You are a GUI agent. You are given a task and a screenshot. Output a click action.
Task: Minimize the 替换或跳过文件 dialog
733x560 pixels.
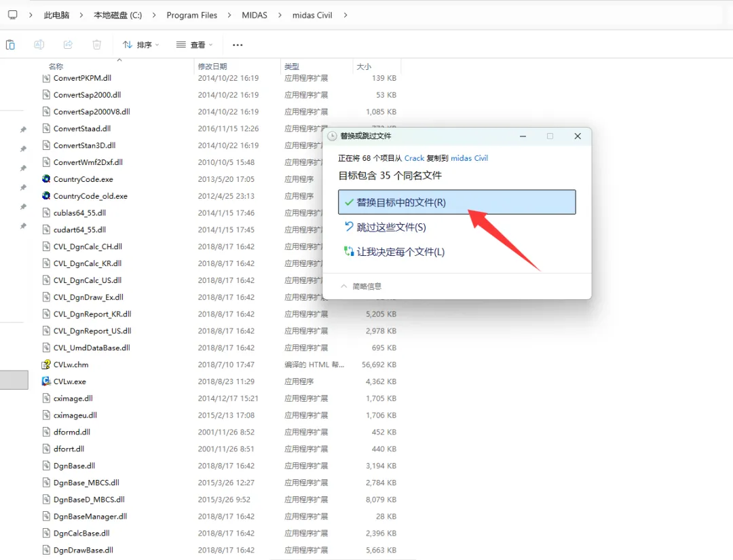click(523, 136)
